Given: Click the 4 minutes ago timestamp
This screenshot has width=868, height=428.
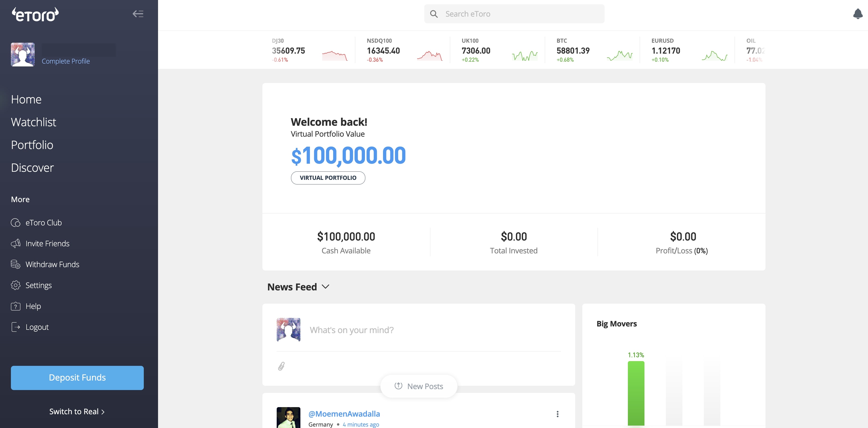Looking at the screenshot, I should pyautogui.click(x=360, y=425).
